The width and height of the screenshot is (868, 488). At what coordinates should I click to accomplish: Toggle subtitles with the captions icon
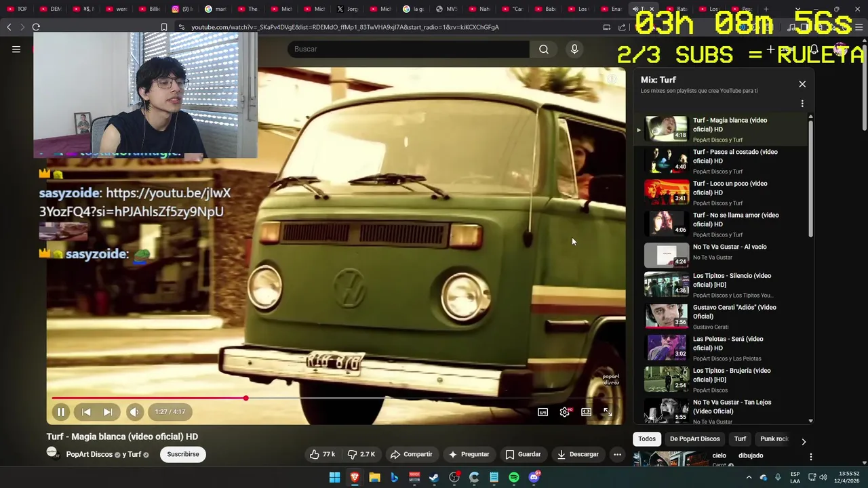[543, 412]
